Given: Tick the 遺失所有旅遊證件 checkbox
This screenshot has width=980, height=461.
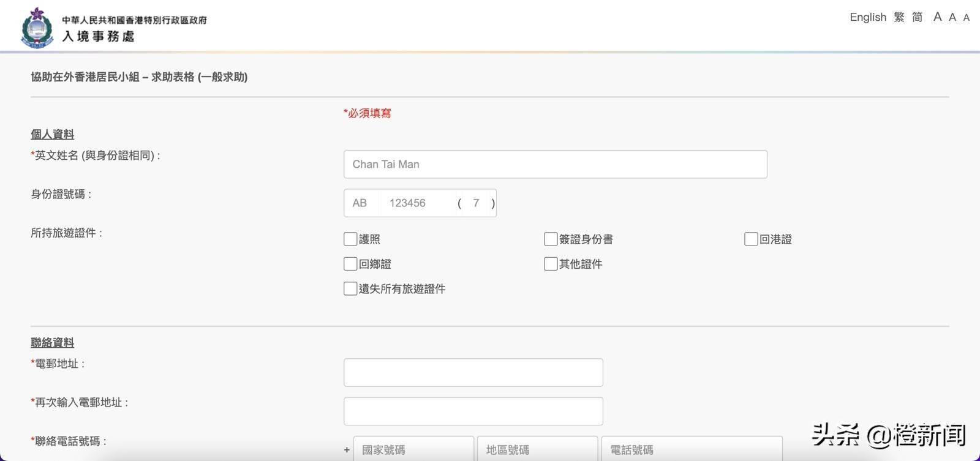Looking at the screenshot, I should pyautogui.click(x=350, y=288).
